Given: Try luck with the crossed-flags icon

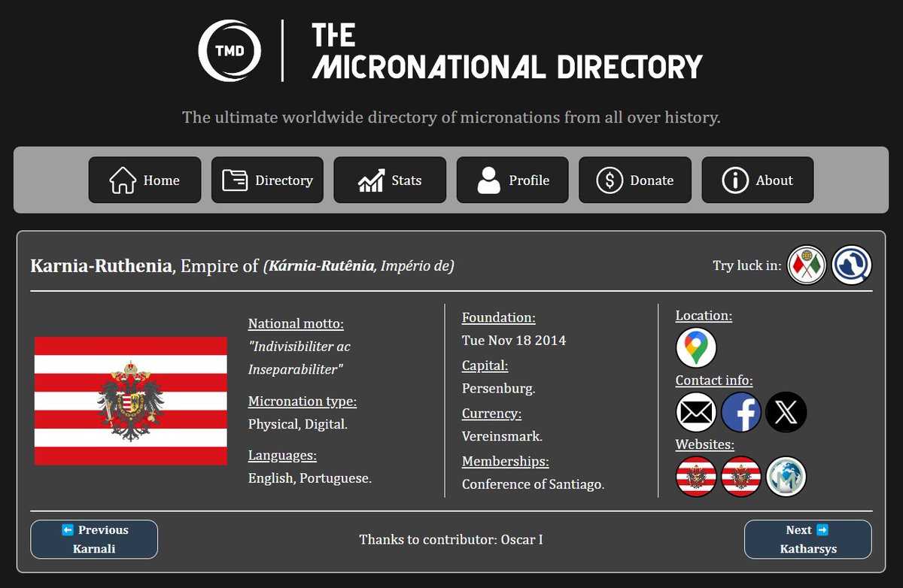Looking at the screenshot, I should [x=805, y=265].
